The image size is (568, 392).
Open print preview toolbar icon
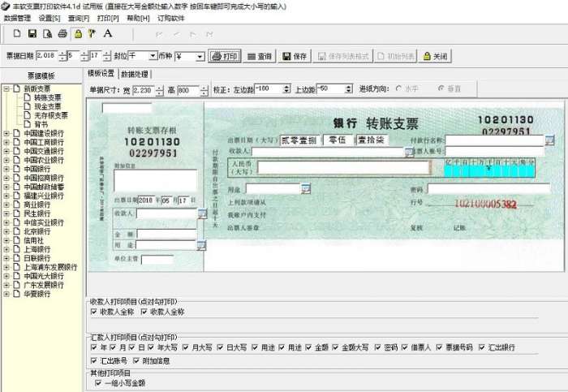point(47,34)
